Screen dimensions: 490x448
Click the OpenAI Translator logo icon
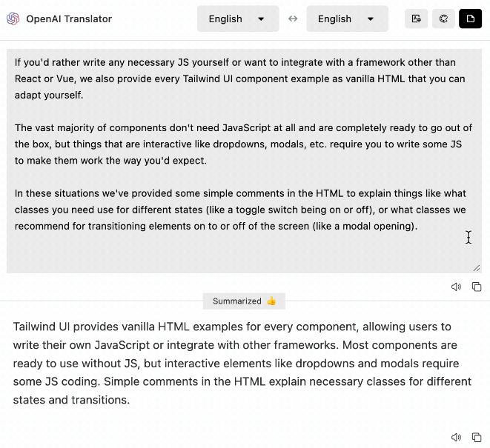pos(13,19)
